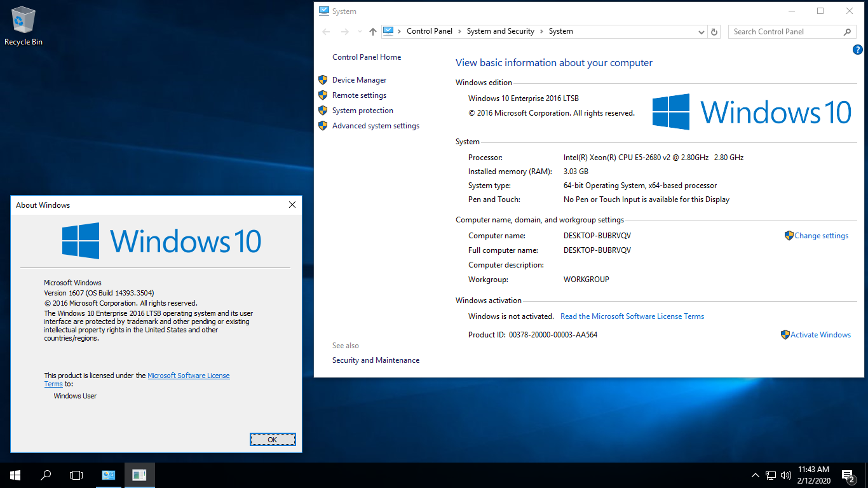868x488 pixels.
Task: Go up one level in Control Panel
Action: (x=373, y=31)
